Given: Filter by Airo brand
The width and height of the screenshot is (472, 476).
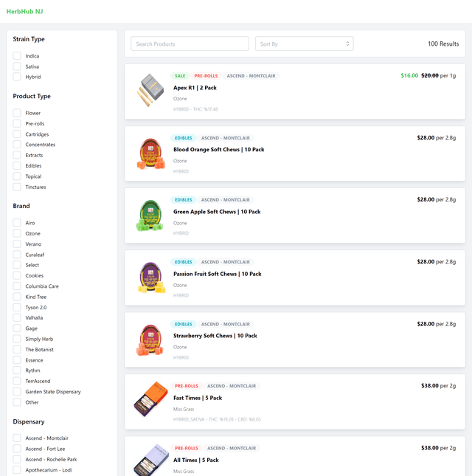Looking at the screenshot, I should point(17,223).
